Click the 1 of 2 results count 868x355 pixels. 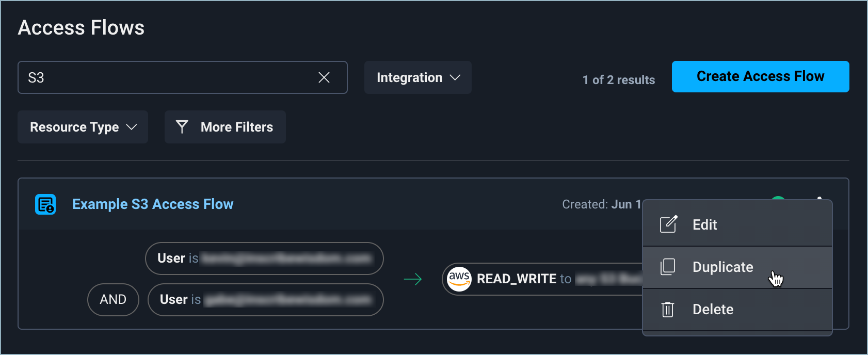618,80
